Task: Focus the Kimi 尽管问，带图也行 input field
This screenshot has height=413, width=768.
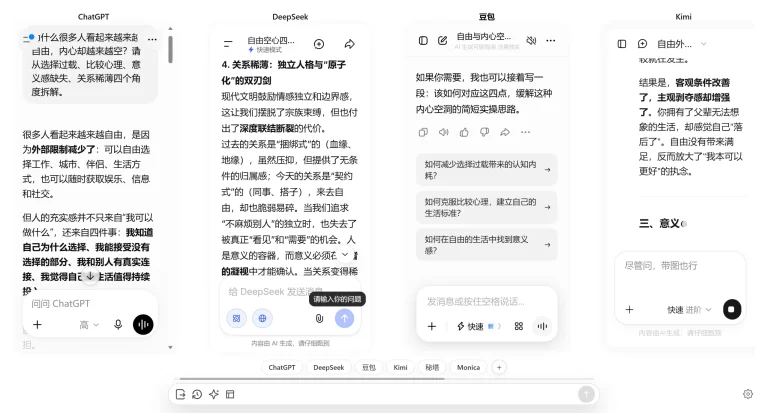Action: coord(680,266)
